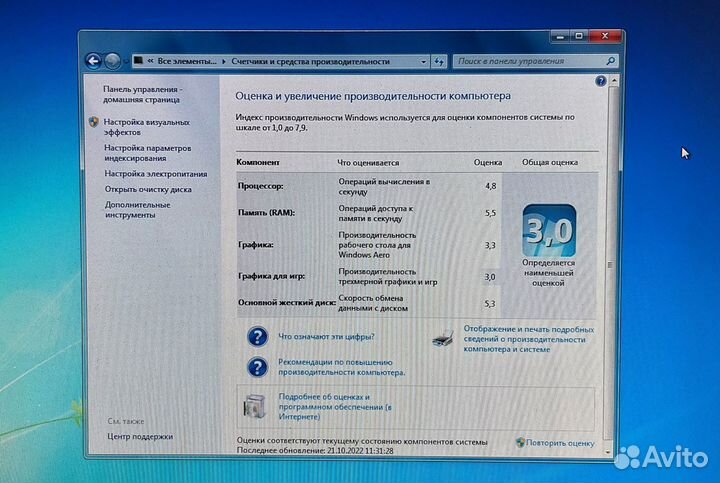Screen dimensions: 720x483
Task: Click shield icon beside 'Повторить оценку'
Action: point(520,442)
